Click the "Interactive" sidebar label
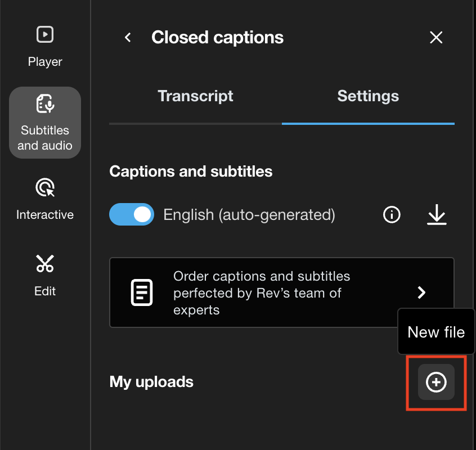Image resolution: width=476 pixels, height=450 pixels. 45,215
